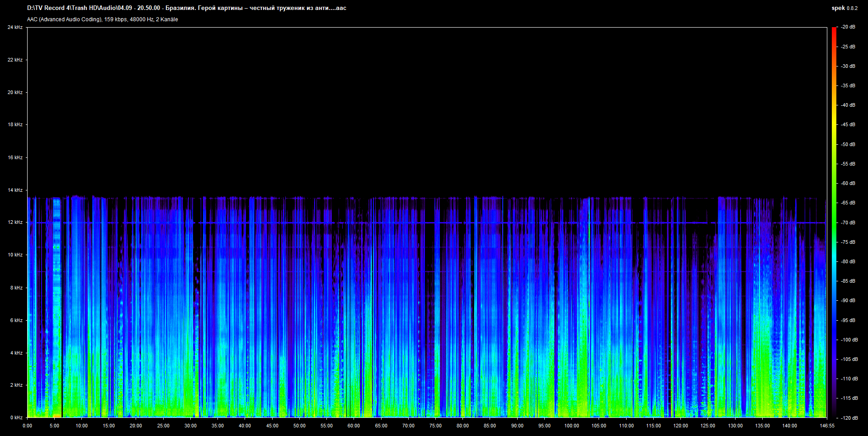The height and width of the screenshot is (436, 868).
Task: Click the AAC codec information line
Action: pos(103,19)
